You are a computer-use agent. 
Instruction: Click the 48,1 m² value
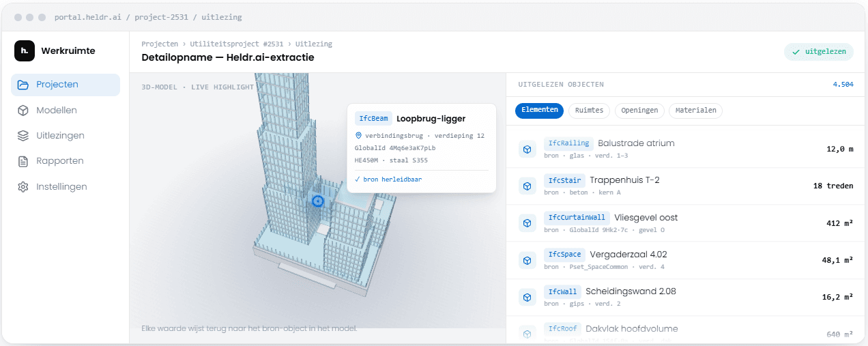(x=837, y=260)
